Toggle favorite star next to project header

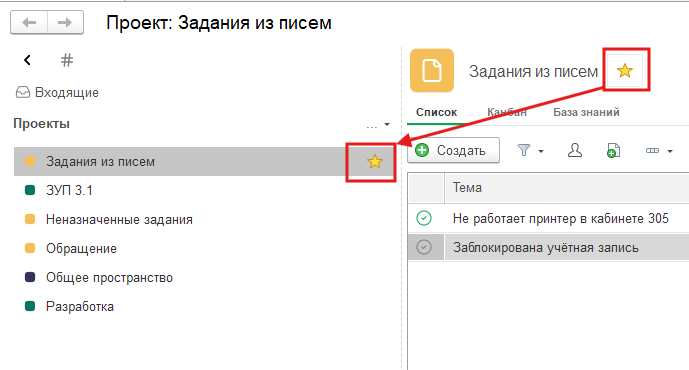point(624,70)
